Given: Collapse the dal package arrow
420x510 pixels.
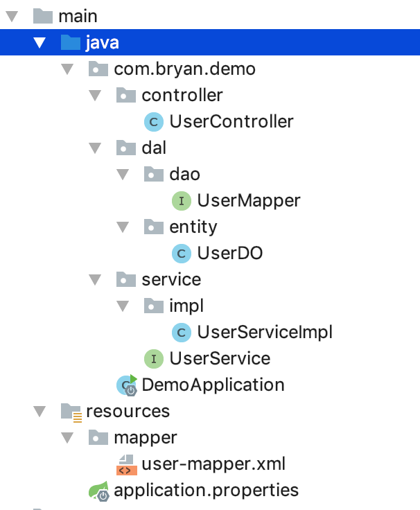Looking at the screenshot, I should [95, 148].
